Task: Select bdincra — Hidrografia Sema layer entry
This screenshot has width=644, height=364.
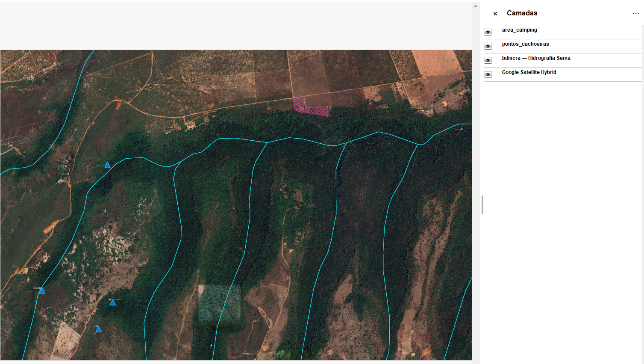Action: (536, 58)
